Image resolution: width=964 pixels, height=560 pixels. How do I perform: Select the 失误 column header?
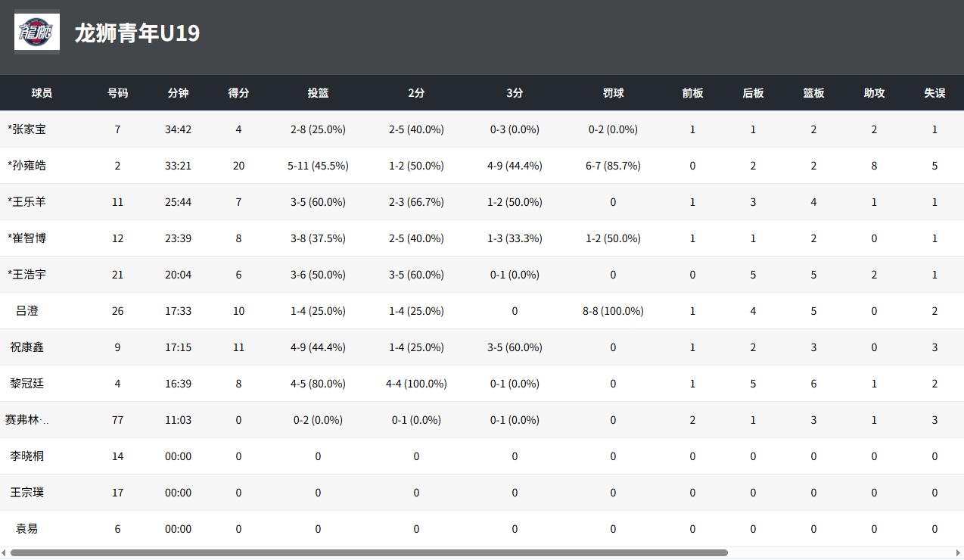point(934,93)
